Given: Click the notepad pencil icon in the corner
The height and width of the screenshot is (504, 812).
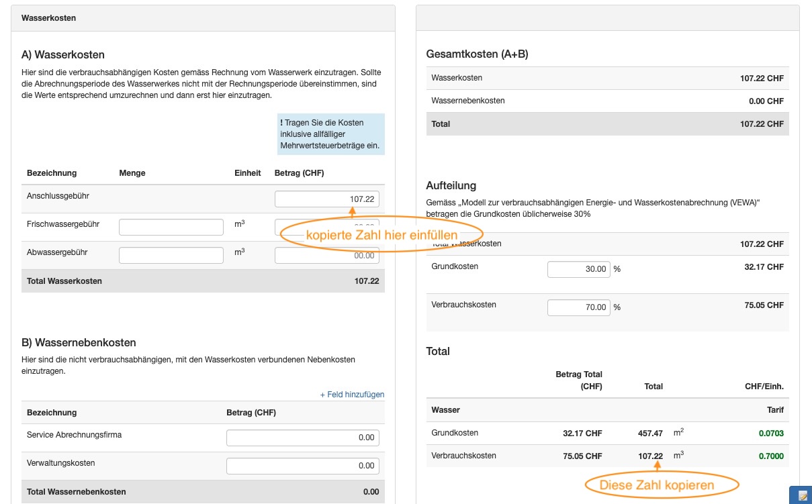Looking at the screenshot, I should 803,495.
